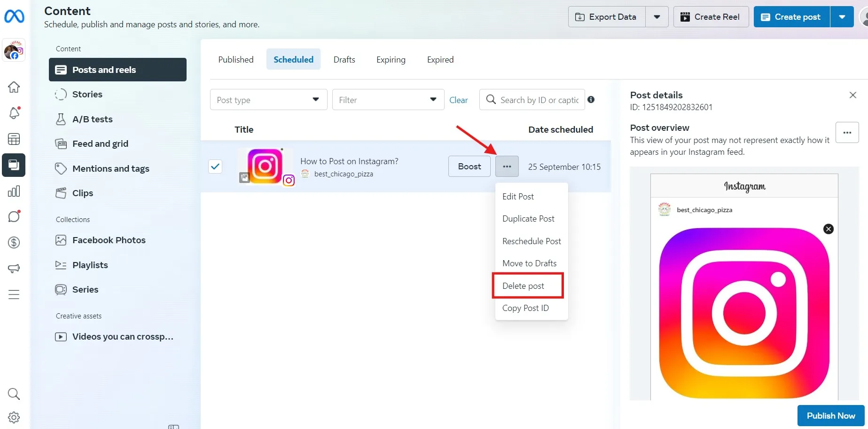The height and width of the screenshot is (429, 868).
Task: Click the Create post button
Action: 792,17
